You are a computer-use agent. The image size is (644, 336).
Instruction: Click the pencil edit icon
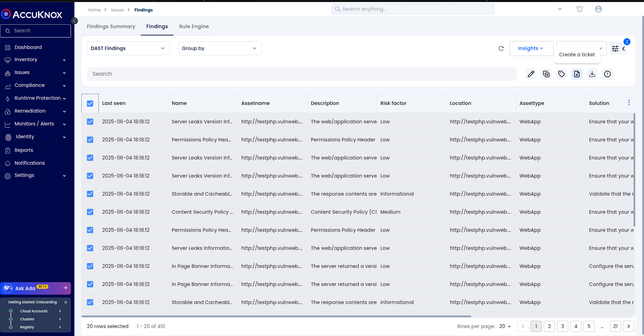point(531,74)
